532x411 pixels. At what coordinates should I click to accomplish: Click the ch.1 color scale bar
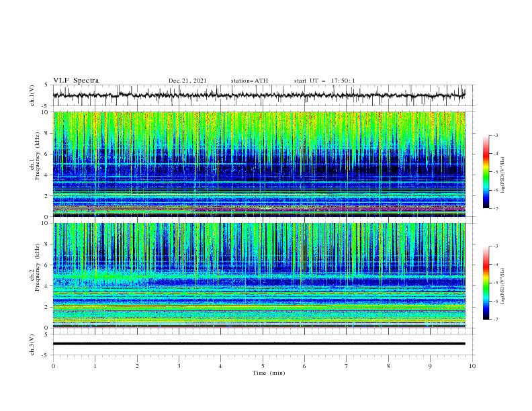(x=486, y=172)
